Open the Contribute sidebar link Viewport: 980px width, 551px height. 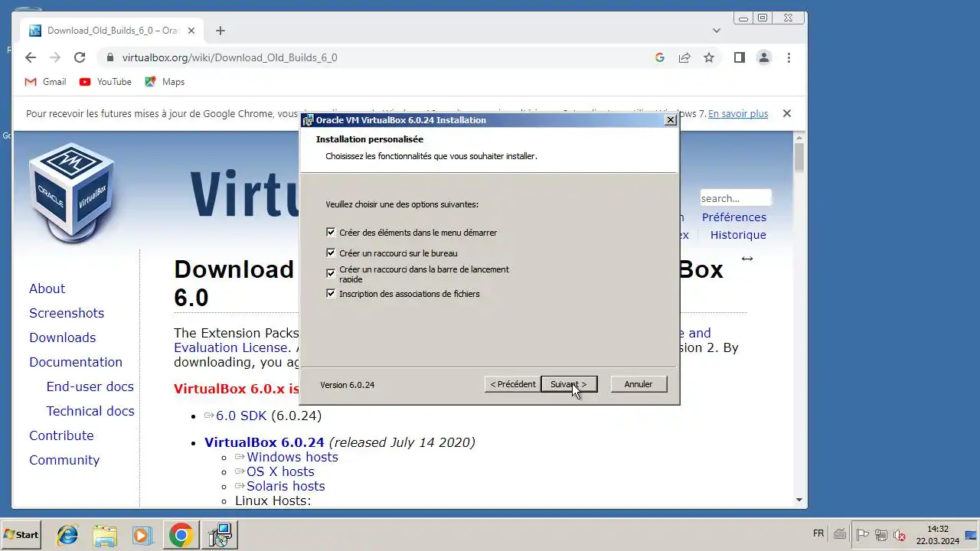[x=61, y=435]
